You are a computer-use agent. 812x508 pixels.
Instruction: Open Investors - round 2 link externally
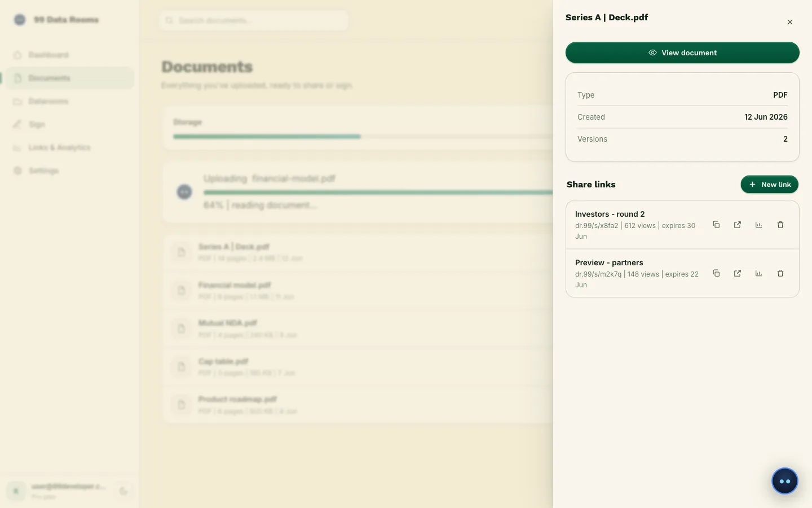[738, 225]
